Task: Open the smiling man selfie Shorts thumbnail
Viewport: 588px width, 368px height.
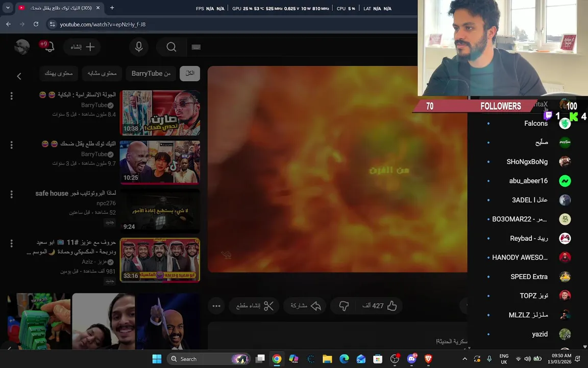Action: pyautogui.click(x=104, y=321)
